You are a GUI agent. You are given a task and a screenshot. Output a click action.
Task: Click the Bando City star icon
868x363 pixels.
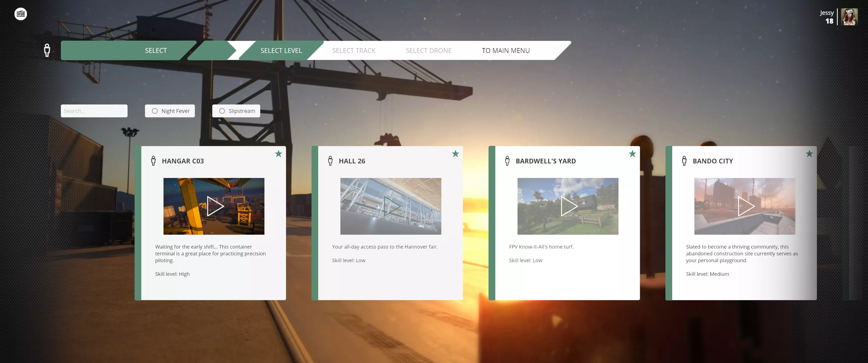tap(809, 154)
